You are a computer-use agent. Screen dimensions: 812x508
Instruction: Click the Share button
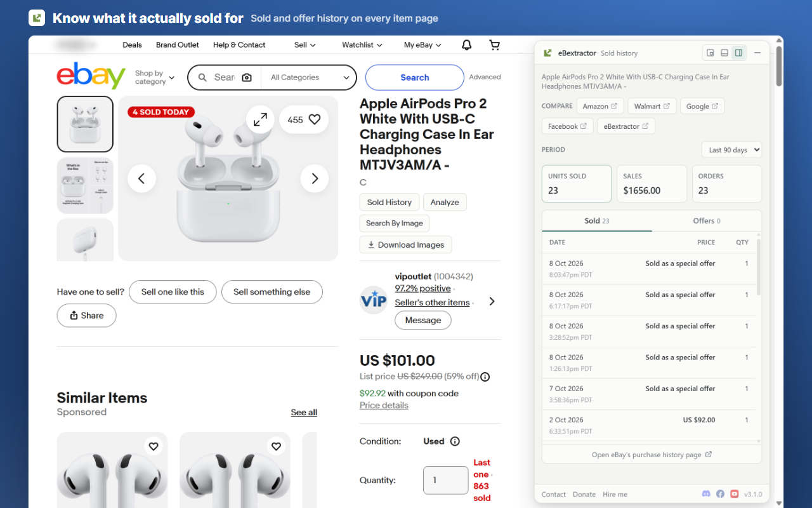[x=86, y=316]
